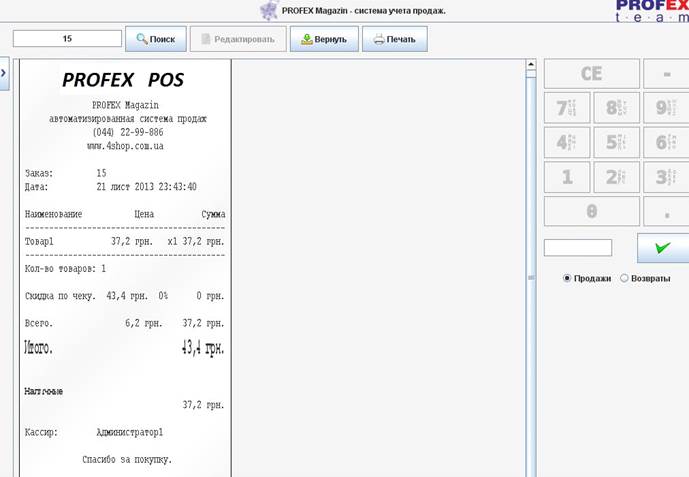
Task: Click the date 21 лист 2013 23:43:40
Action: (x=146, y=187)
